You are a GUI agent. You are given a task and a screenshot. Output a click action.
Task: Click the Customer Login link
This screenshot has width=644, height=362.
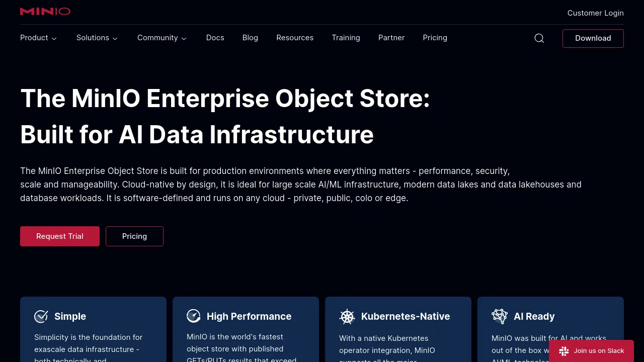coord(596,13)
